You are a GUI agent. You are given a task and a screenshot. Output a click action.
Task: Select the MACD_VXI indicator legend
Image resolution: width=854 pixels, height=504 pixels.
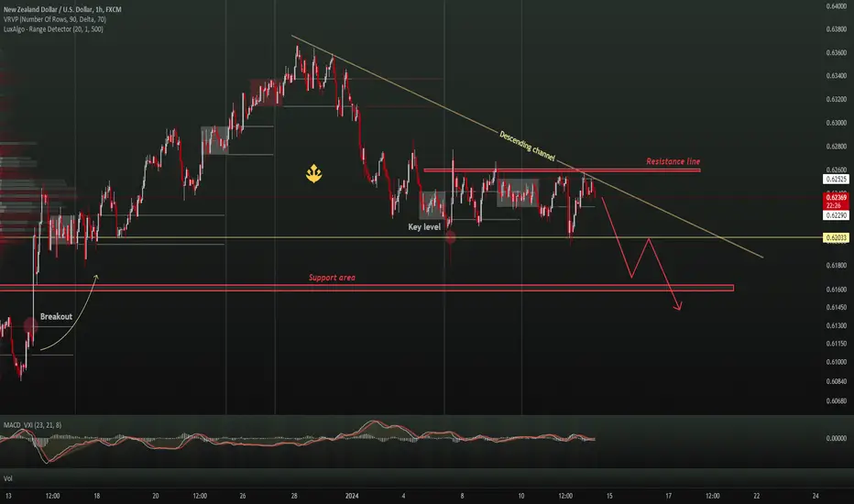(x=32, y=425)
